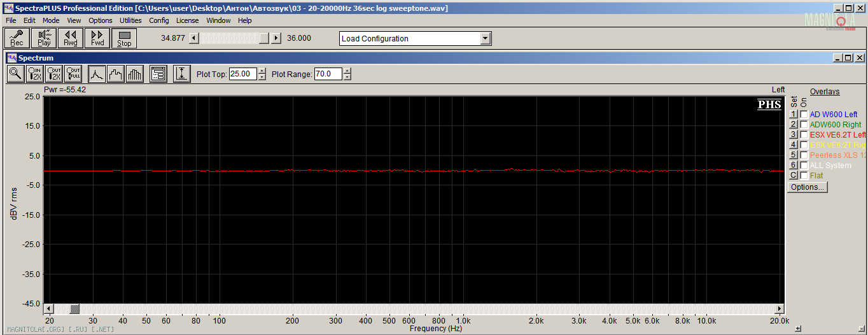
Task: Enable overlay 2 ADW600 Right
Action: 804,125
